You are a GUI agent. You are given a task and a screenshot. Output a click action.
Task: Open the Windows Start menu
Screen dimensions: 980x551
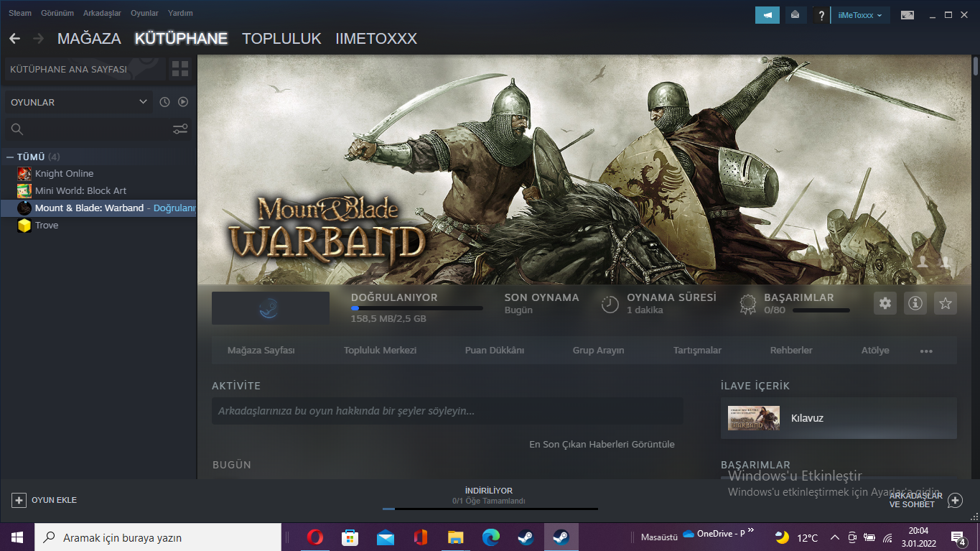point(17,537)
